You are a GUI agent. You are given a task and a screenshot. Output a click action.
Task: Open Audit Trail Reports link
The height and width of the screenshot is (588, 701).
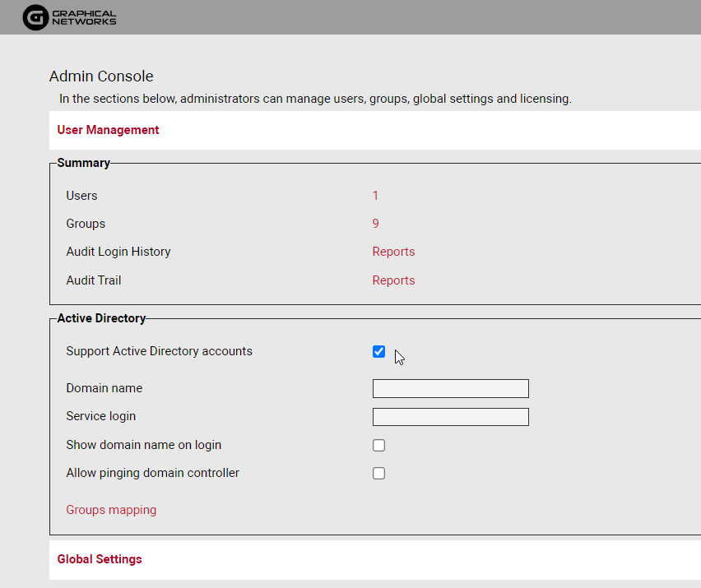click(393, 280)
